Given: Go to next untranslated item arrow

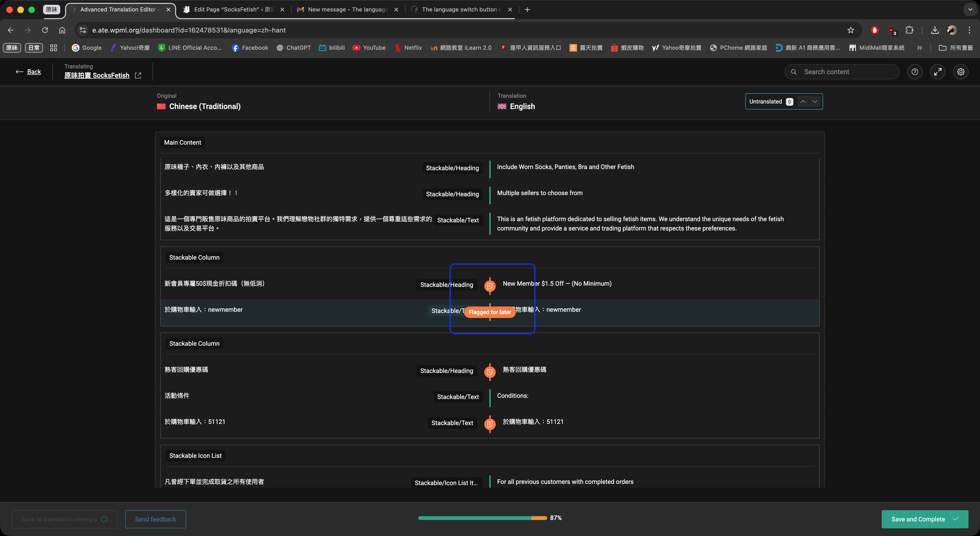Looking at the screenshot, I should click(815, 102).
